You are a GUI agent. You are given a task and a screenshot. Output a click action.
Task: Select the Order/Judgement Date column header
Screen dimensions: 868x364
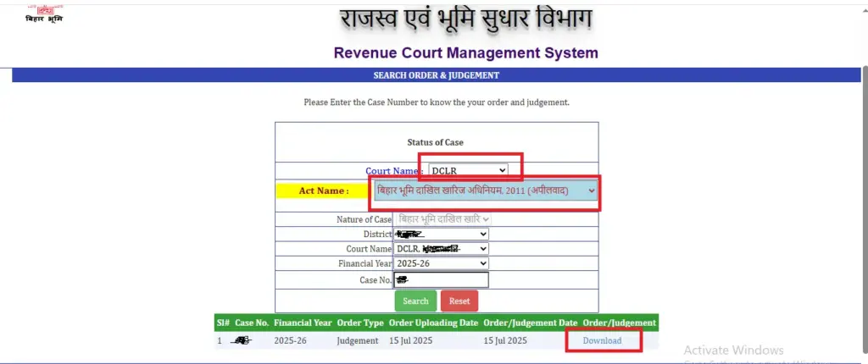pyautogui.click(x=531, y=323)
